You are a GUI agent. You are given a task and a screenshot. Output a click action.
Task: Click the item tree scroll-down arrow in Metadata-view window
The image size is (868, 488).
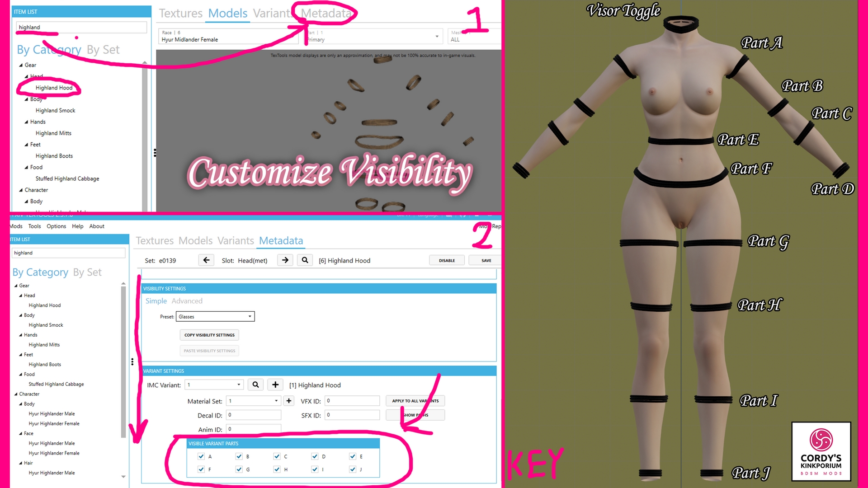(x=123, y=477)
